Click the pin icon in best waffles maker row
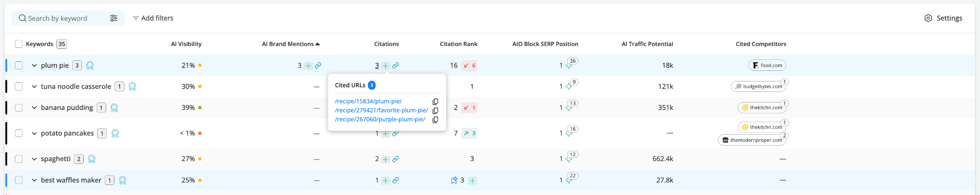The height and width of the screenshot is (195, 980). pyautogui.click(x=454, y=181)
